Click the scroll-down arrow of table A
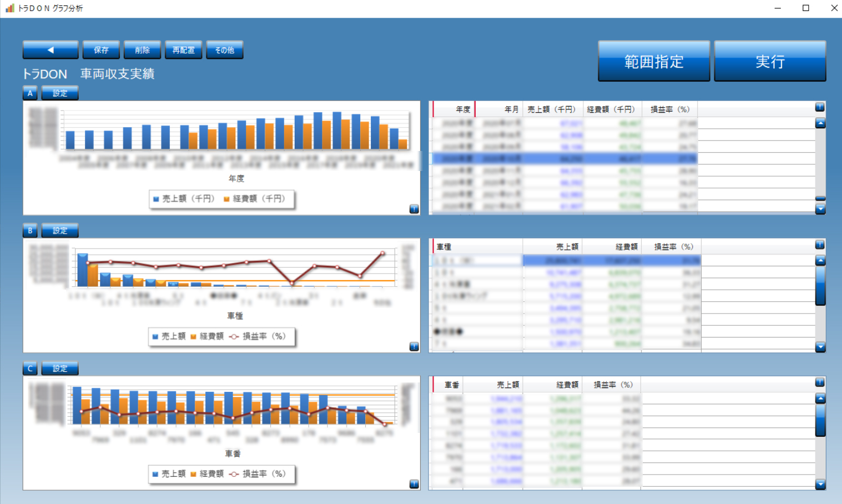Image resolution: width=842 pixels, height=504 pixels. [820, 209]
